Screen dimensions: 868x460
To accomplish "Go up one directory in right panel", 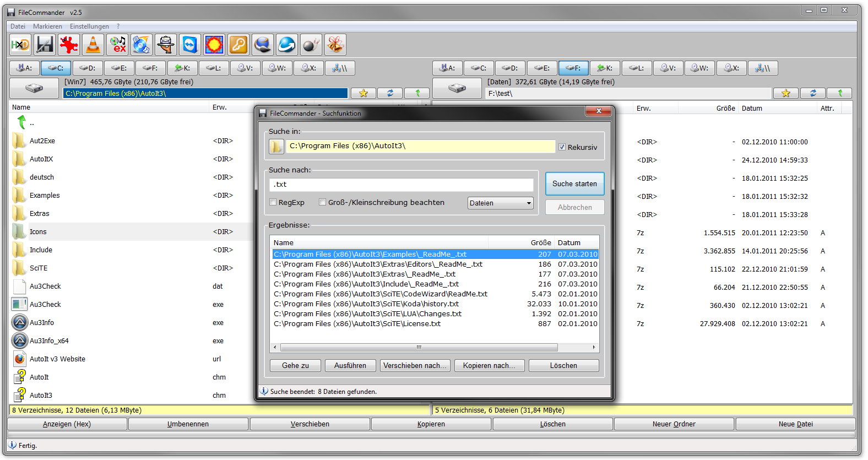I will (840, 93).
